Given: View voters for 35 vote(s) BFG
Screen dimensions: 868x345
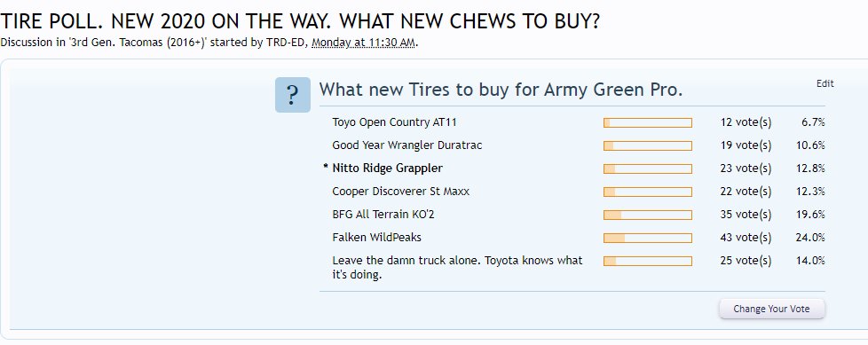Looking at the screenshot, I should (x=746, y=215).
